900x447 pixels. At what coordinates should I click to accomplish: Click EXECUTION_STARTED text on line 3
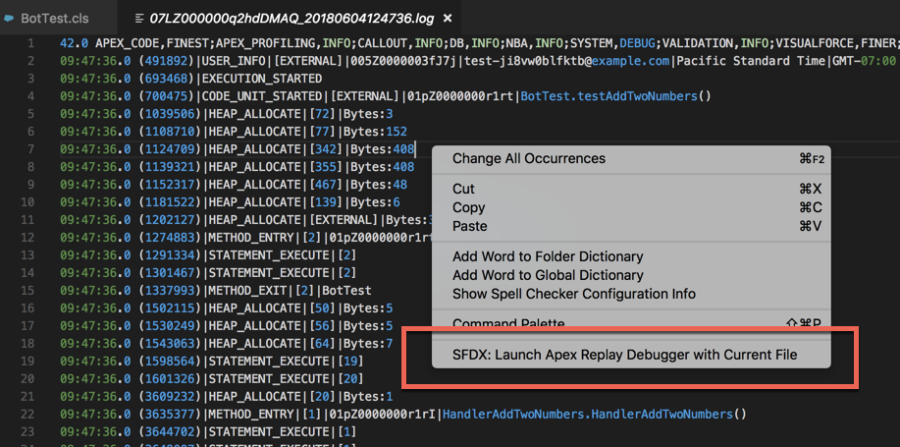point(262,79)
